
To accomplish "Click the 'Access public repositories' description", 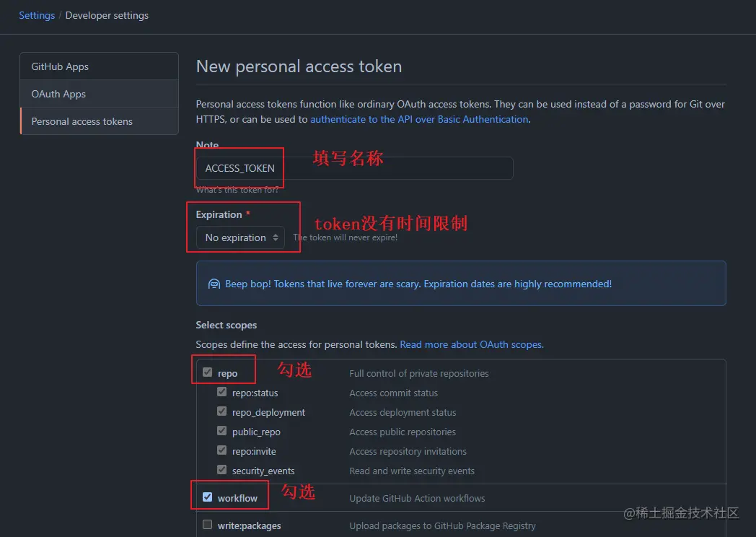I will pyautogui.click(x=403, y=432).
